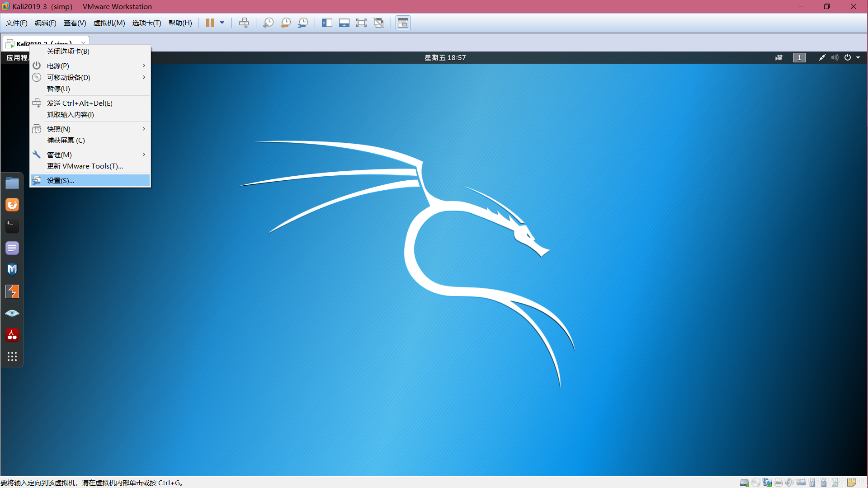The height and width of the screenshot is (488, 868).
Task: Open 设置(S)... from the context menu
Action: tap(90, 180)
